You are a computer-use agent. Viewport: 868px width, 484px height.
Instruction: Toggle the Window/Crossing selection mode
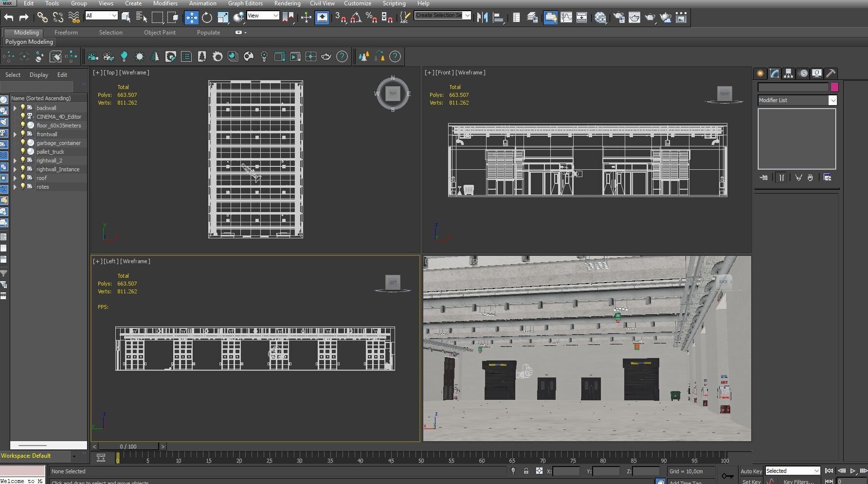pos(173,18)
